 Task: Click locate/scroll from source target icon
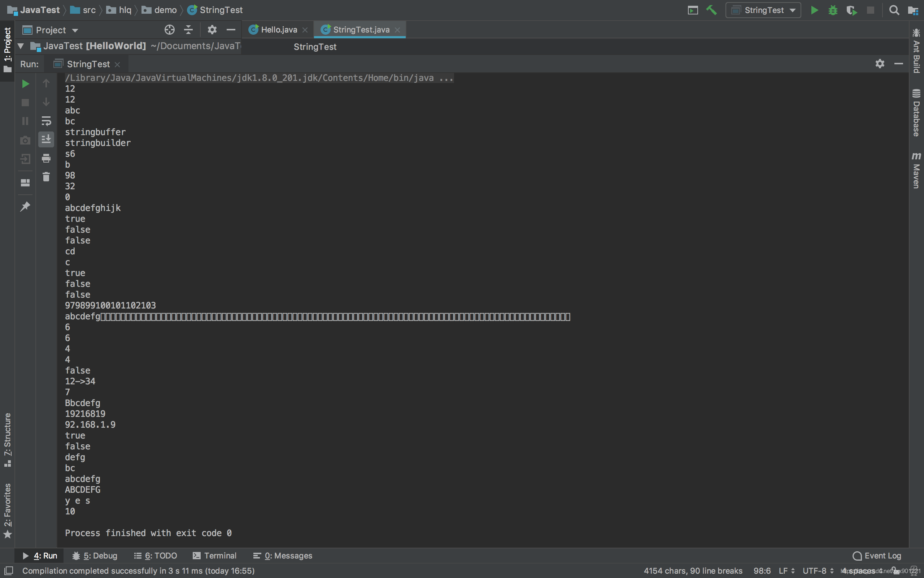click(170, 30)
